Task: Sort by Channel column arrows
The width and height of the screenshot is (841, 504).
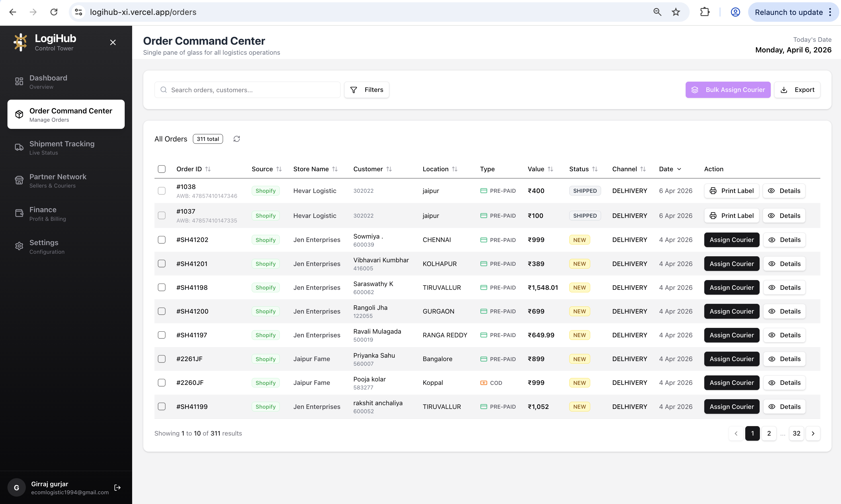Action: [643, 169]
